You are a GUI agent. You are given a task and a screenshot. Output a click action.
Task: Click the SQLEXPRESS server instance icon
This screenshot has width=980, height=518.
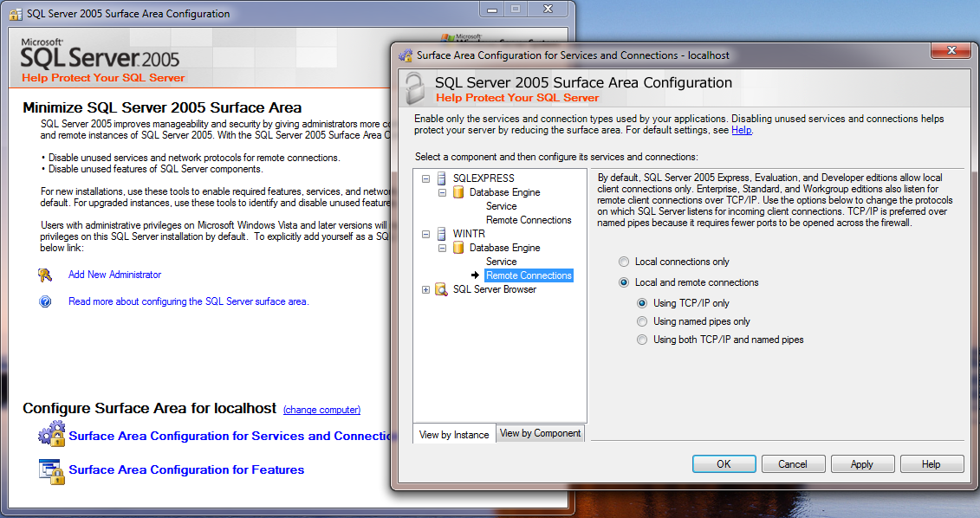(x=442, y=178)
